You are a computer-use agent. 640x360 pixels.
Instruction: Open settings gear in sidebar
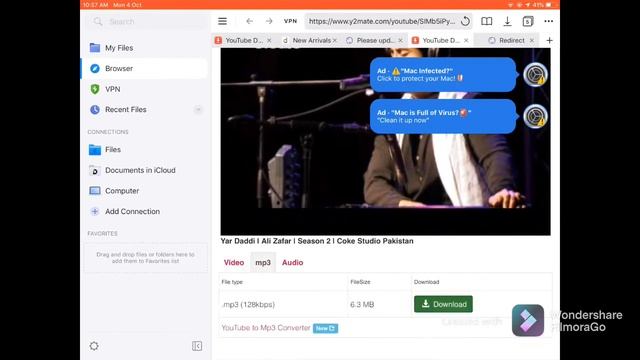pos(94,346)
